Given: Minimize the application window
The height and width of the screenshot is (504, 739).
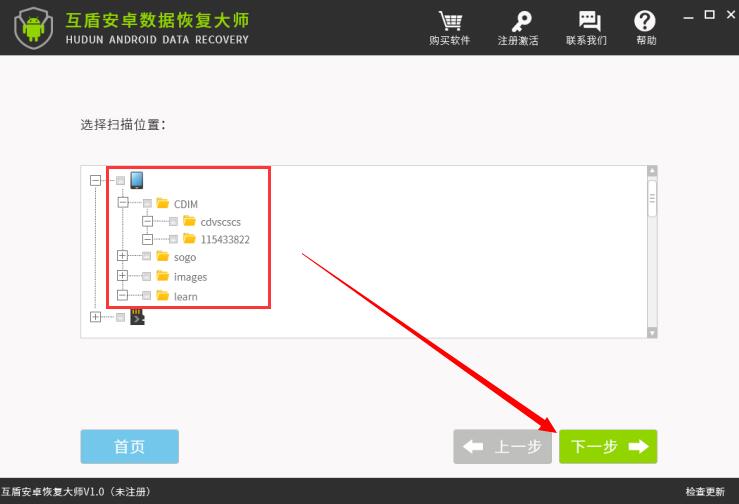Looking at the screenshot, I should pos(688,16).
